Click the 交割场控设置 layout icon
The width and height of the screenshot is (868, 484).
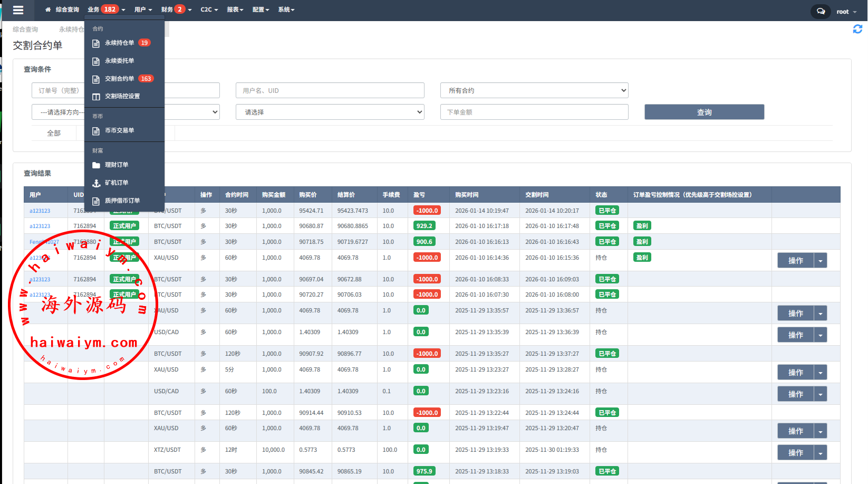click(96, 97)
